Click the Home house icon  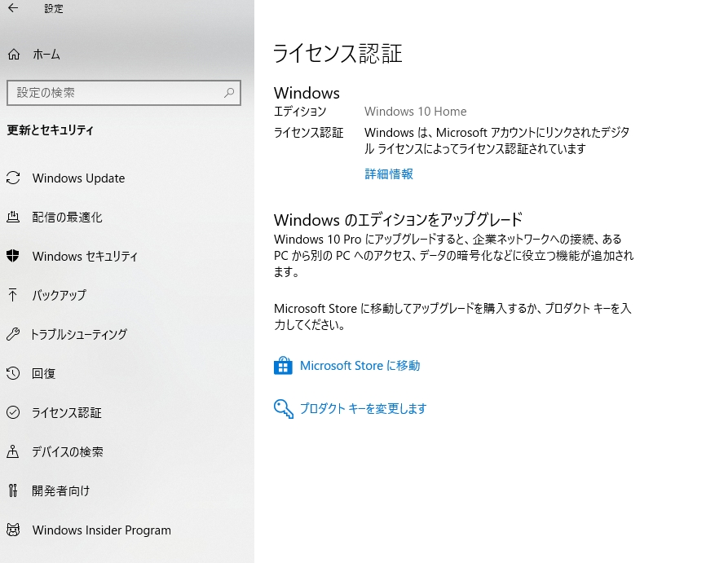pyautogui.click(x=14, y=55)
